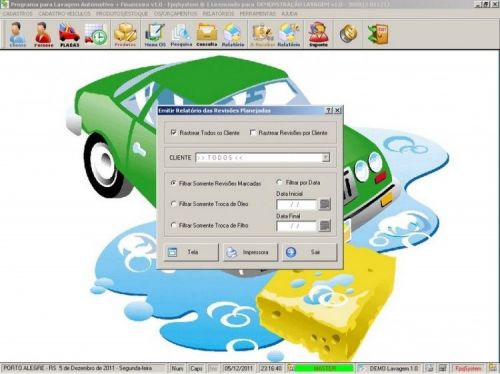Click the DEMO Lavagem 1.0 status text
Image resolution: width=500 pixels, height=374 pixels.
click(x=393, y=368)
